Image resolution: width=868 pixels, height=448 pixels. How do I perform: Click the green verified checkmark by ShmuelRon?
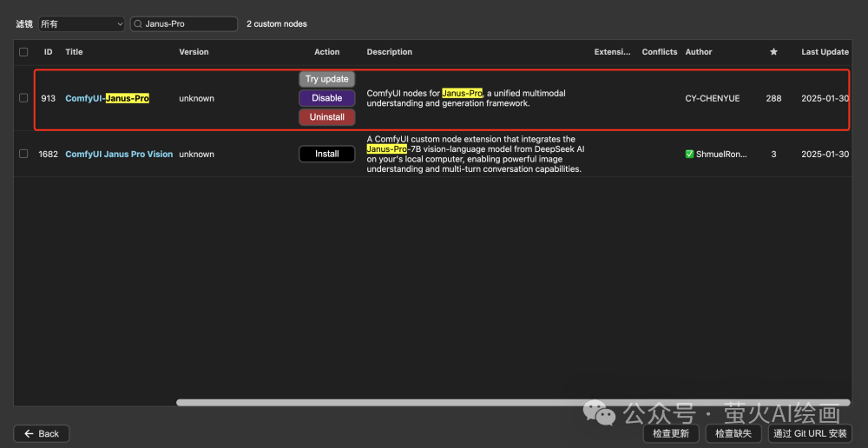[x=690, y=154]
